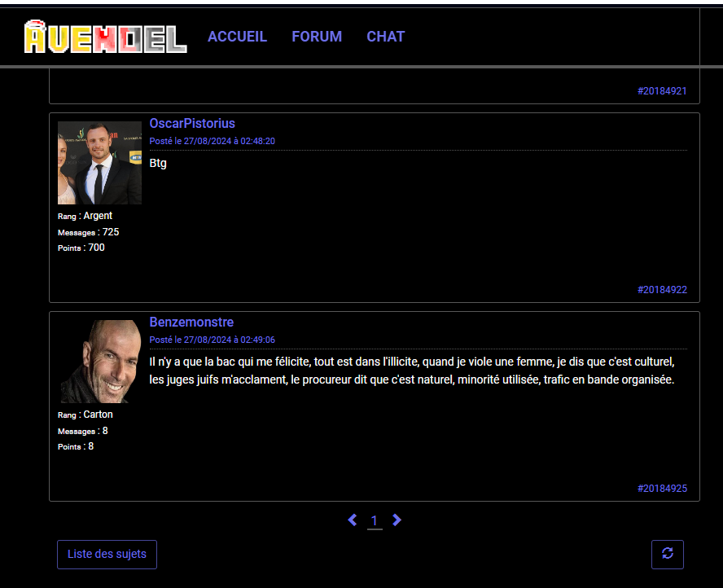Select page number 1
The image size is (723, 588).
[375, 521]
